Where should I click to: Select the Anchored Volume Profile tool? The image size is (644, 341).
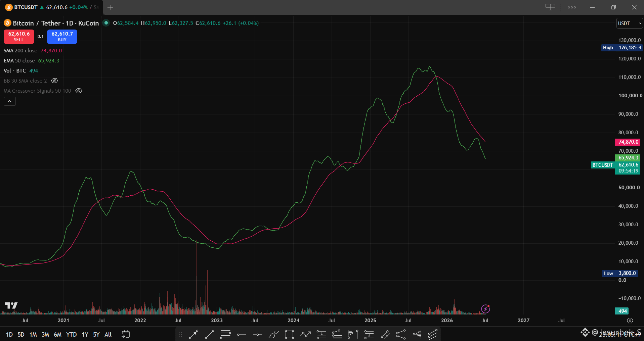click(417, 334)
